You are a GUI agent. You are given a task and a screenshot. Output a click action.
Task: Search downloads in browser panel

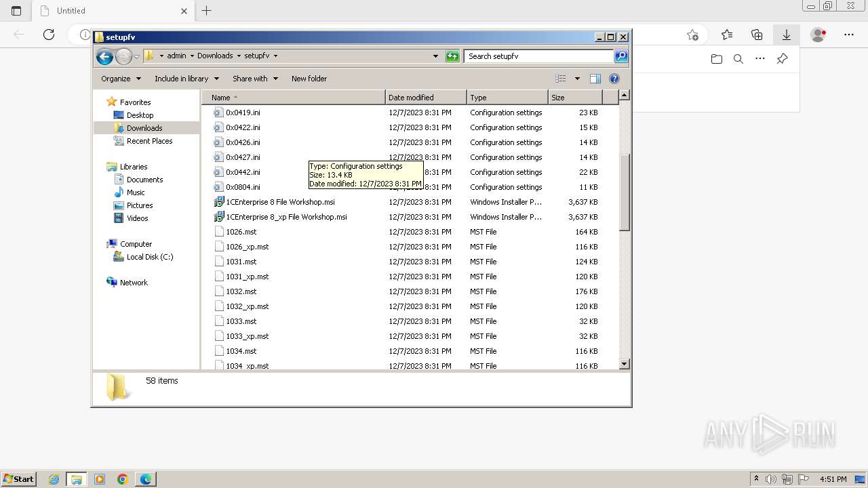pos(738,59)
